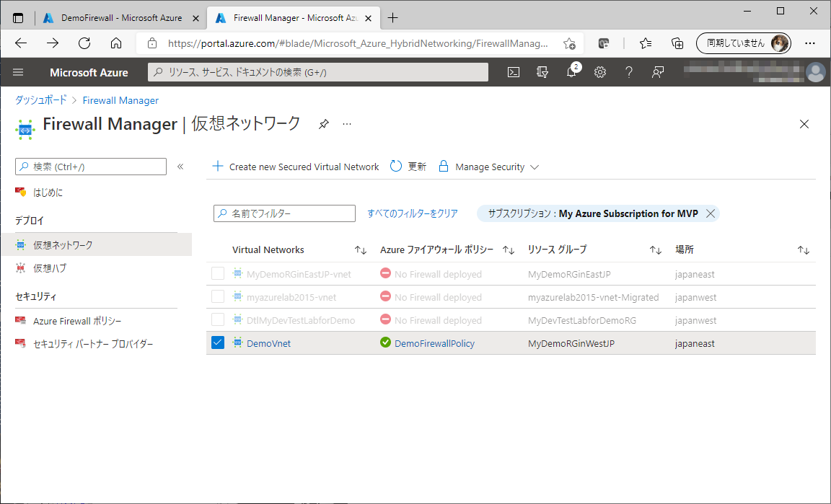The height and width of the screenshot is (504, 831).
Task: Click the Azure global search box
Action: click(x=318, y=72)
